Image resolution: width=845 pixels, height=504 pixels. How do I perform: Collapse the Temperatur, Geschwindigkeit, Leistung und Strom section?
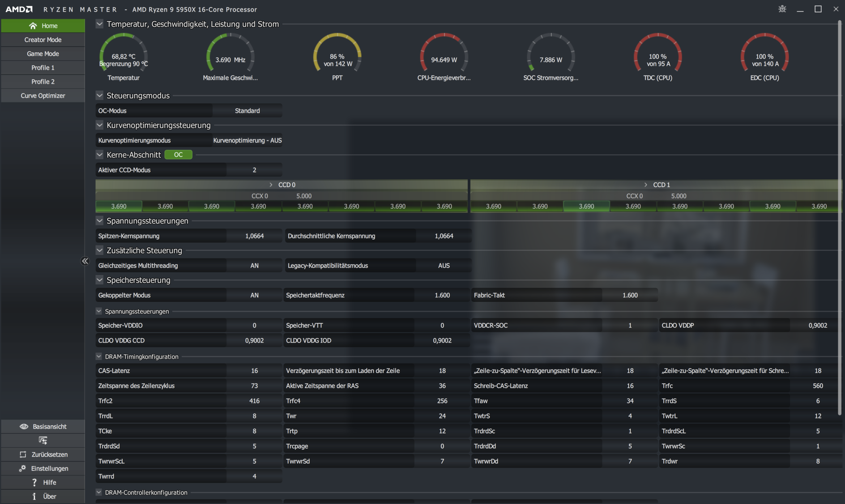100,24
